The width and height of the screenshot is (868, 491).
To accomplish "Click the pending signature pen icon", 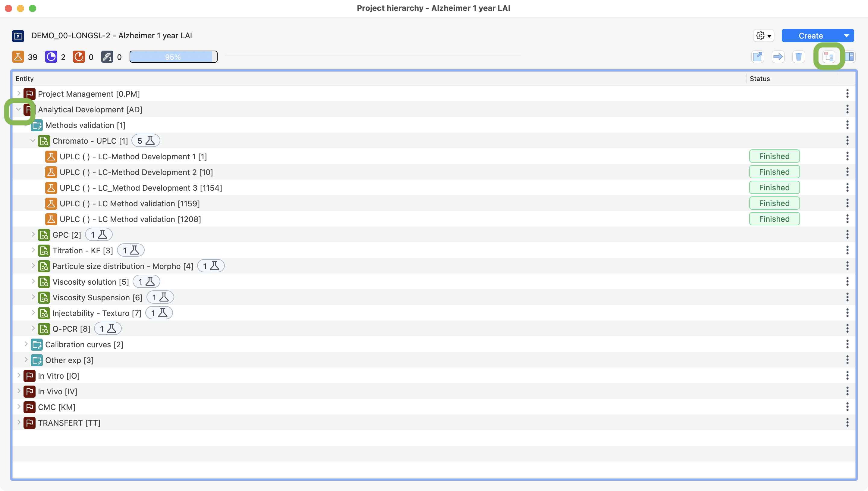I will [x=107, y=57].
